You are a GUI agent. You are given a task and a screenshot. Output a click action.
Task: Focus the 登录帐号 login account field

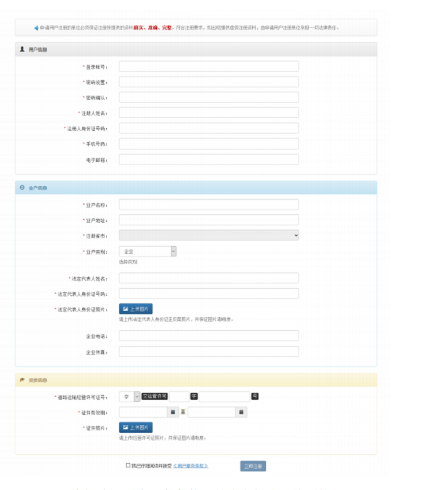coord(209,66)
